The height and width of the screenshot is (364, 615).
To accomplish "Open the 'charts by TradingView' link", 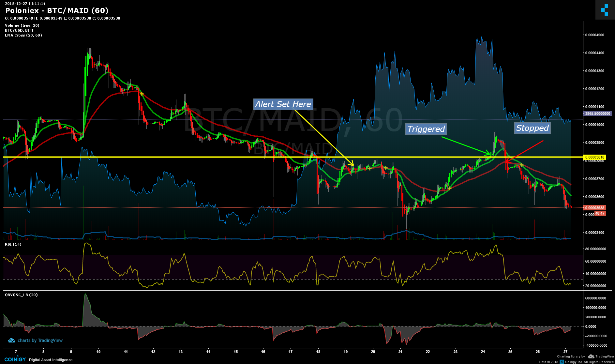I will pos(40,341).
